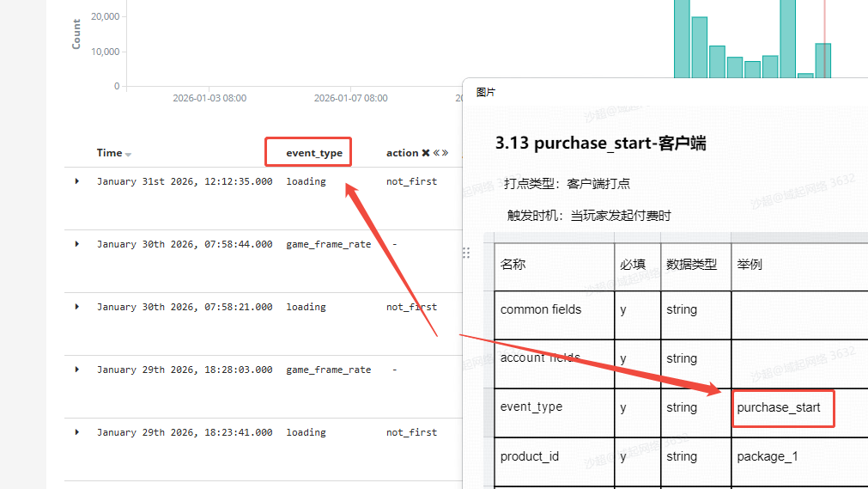
Task: Select the product_id name cell
Action: click(530, 456)
